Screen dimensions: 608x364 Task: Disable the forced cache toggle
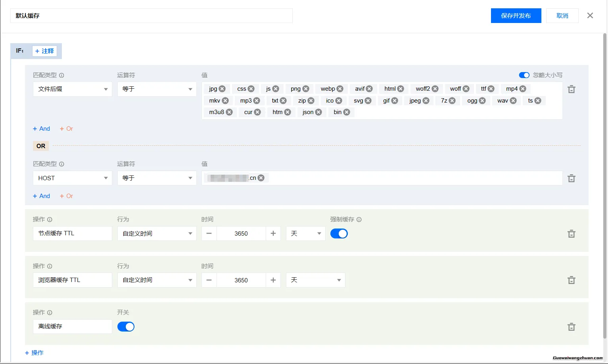339,234
